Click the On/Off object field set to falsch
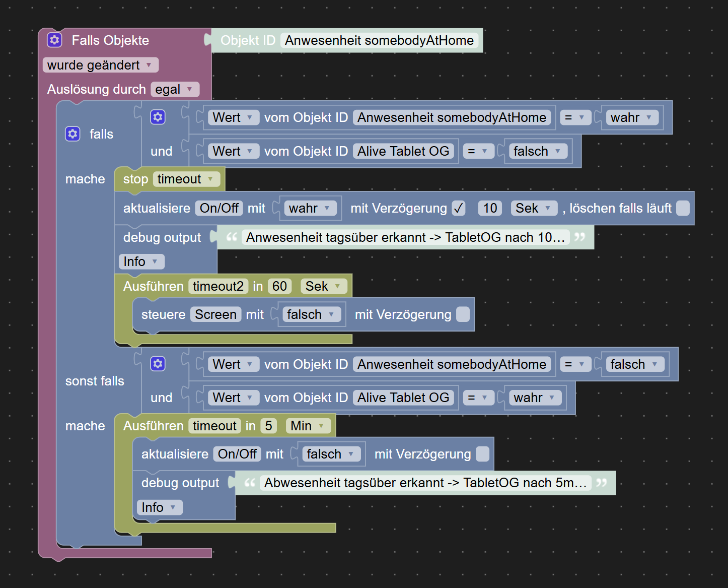This screenshot has height=588, width=728. [238, 454]
